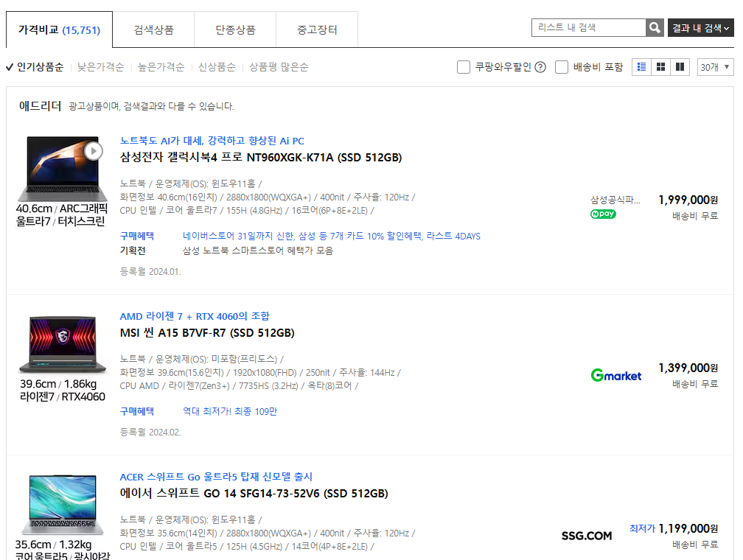Image resolution: width=743 pixels, height=560 pixels.
Task: Open Gmarket seller logo
Action: click(x=616, y=375)
